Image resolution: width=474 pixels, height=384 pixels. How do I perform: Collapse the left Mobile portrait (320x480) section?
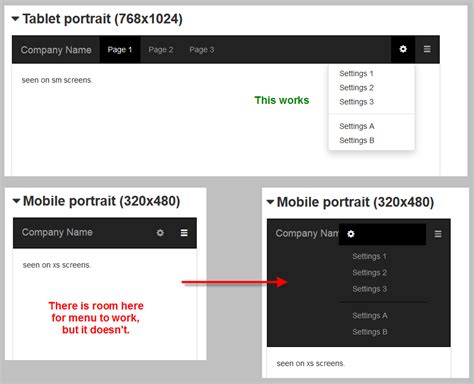coord(16,201)
